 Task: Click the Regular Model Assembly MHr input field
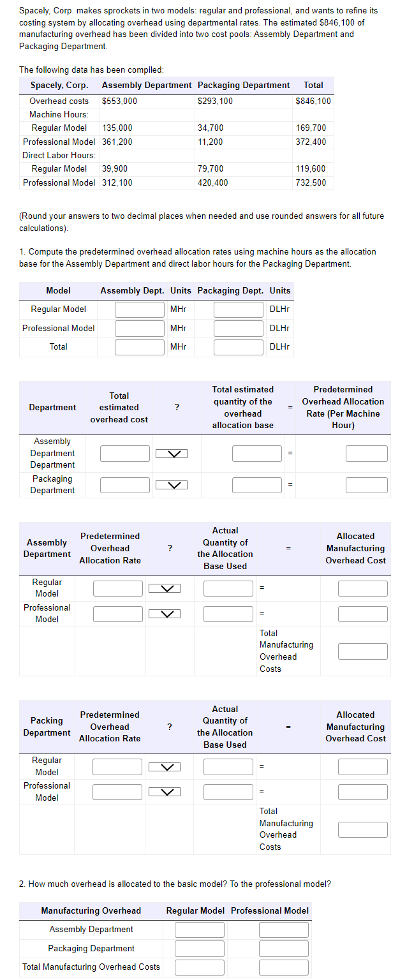(139, 309)
